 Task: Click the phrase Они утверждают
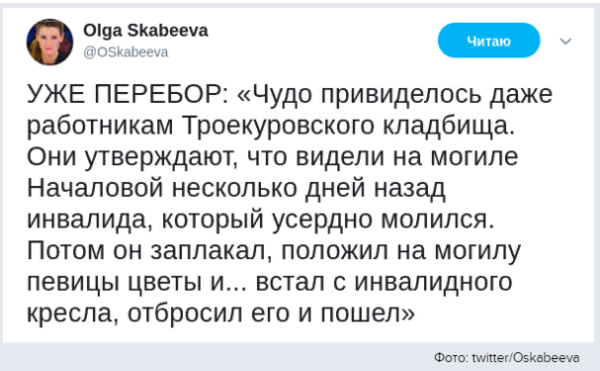click(x=132, y=157)
